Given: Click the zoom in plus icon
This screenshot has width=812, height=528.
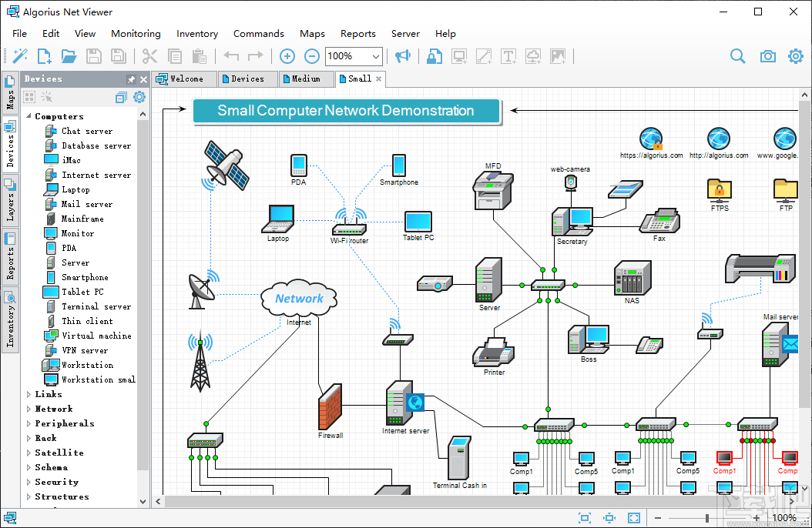Looking at the screenshot, I should (x=287, y=56).
